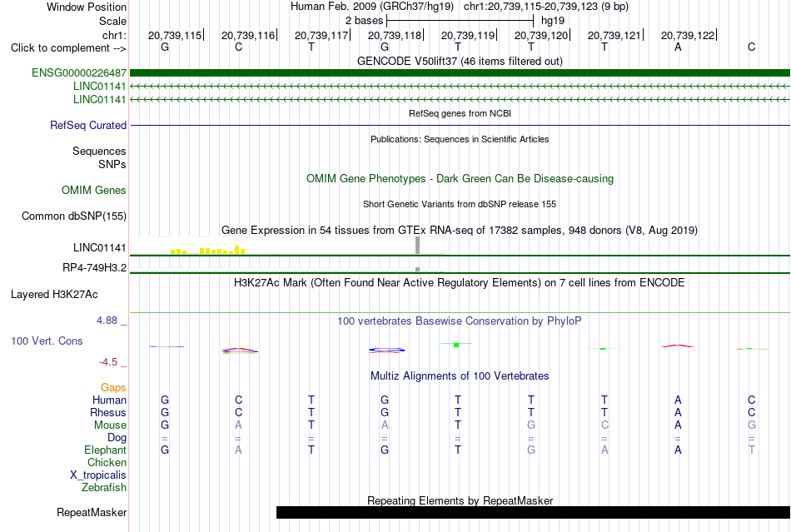Click the hg19 scale label
Screen dimensions: 791x532
point(552,21)
